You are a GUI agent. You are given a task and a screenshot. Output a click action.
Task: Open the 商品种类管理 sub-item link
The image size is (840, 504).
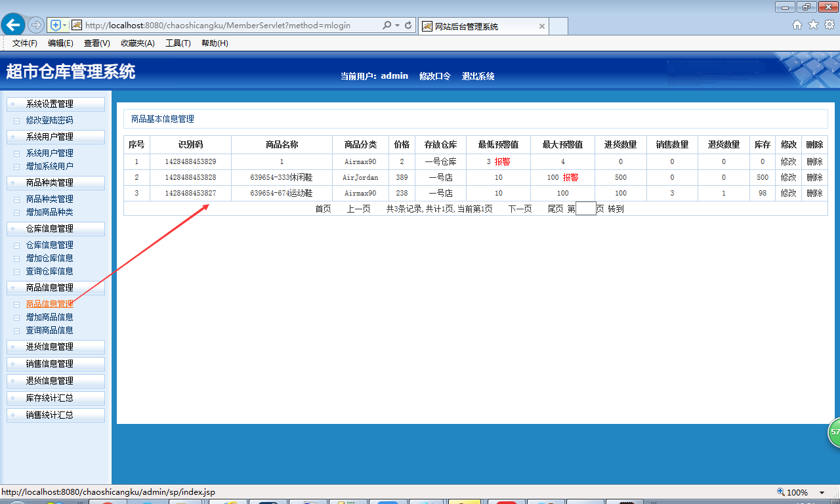pyautogui.click(x=49, y=199)
